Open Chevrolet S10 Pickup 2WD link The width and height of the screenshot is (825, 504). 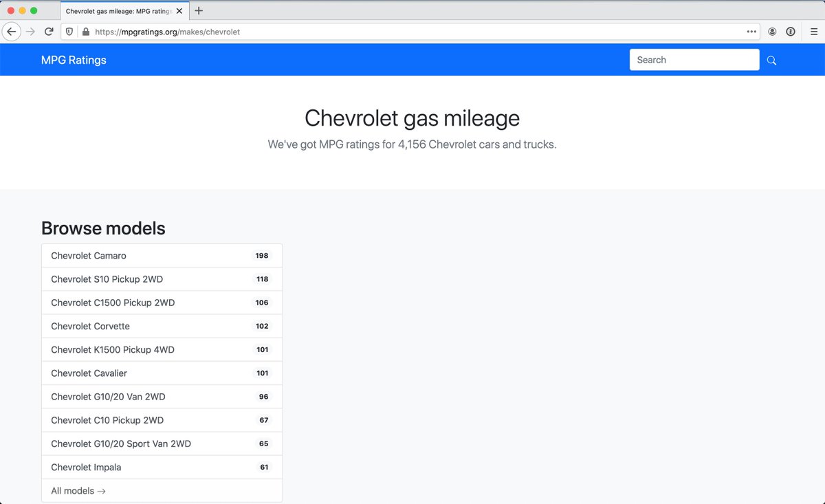point(162,279)
